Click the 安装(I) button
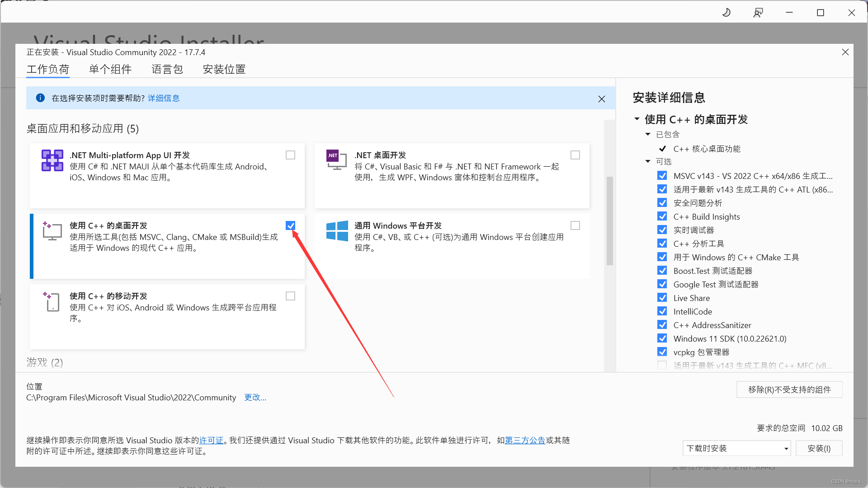 [819, 448]
